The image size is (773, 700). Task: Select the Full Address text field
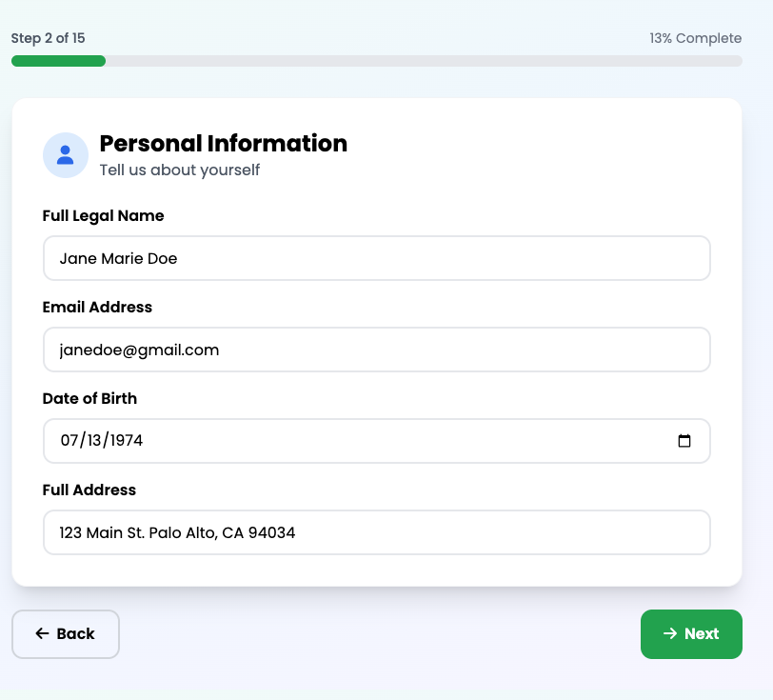coord(376,532)
